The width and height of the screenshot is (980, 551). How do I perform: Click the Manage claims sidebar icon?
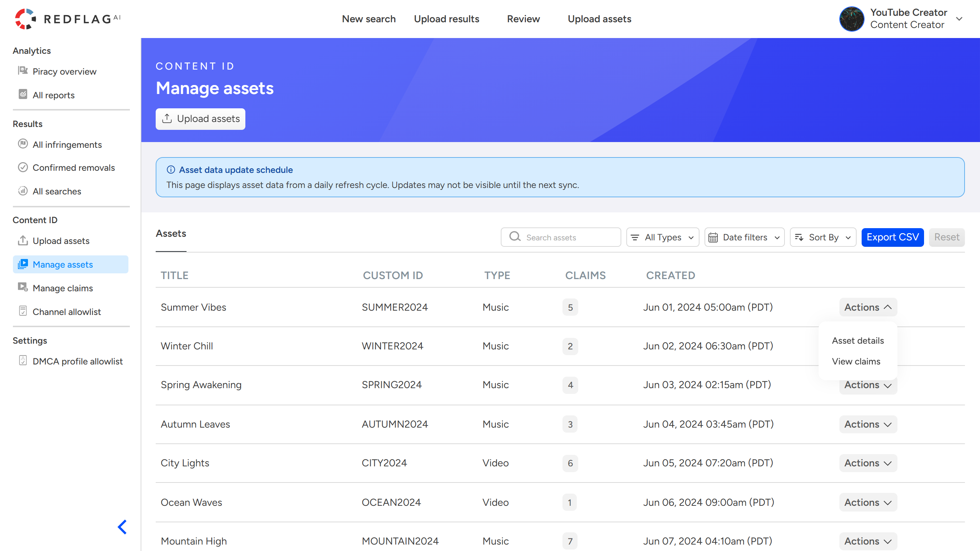(23, 288)
